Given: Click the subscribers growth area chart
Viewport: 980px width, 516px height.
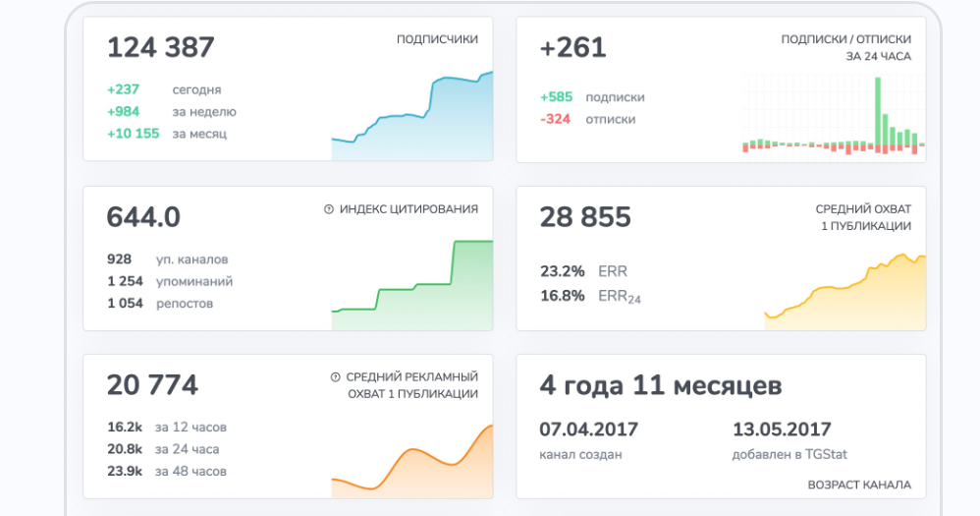Looking at the screenshot, I should [x=411, y=116].
